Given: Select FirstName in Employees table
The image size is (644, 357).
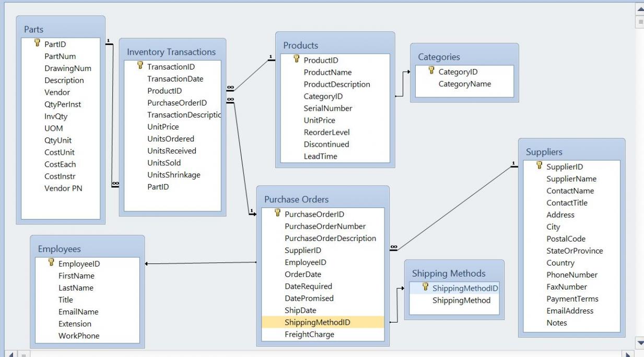Looking at the screenshot, I should 76,276.
